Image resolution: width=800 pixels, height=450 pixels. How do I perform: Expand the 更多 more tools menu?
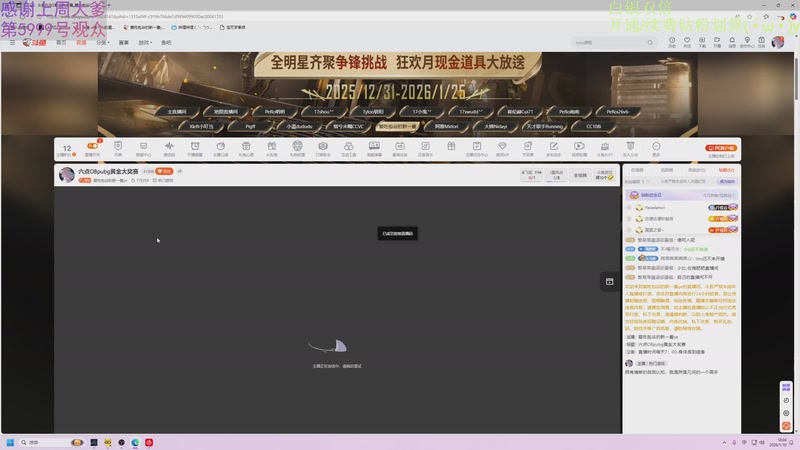(656, 149)
